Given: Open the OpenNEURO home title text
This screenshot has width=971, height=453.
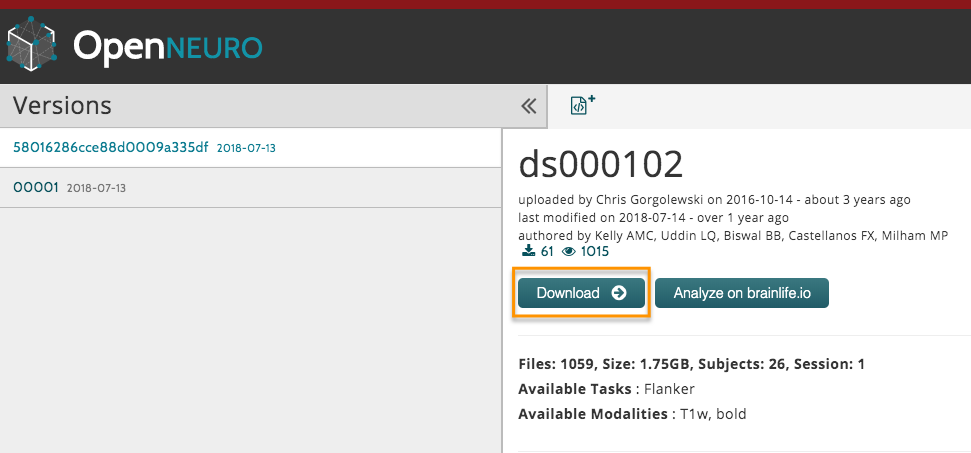Looking at the screenshot, I should [x=167, y=46].
